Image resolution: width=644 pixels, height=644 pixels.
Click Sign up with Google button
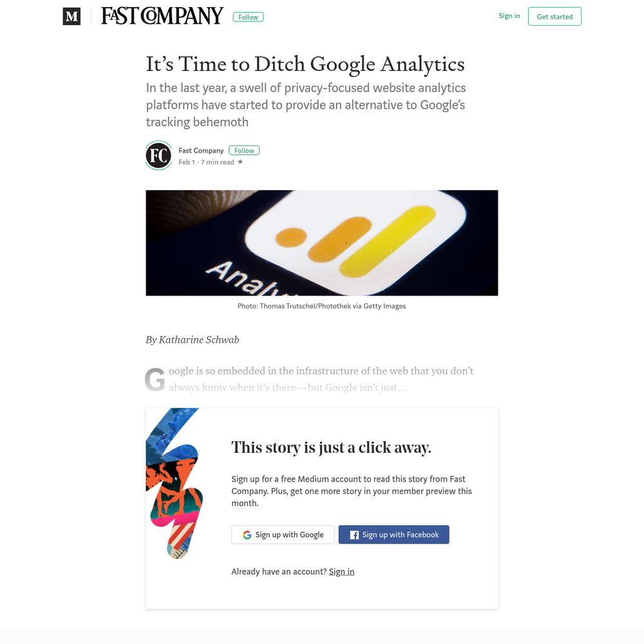coord(283,535)
